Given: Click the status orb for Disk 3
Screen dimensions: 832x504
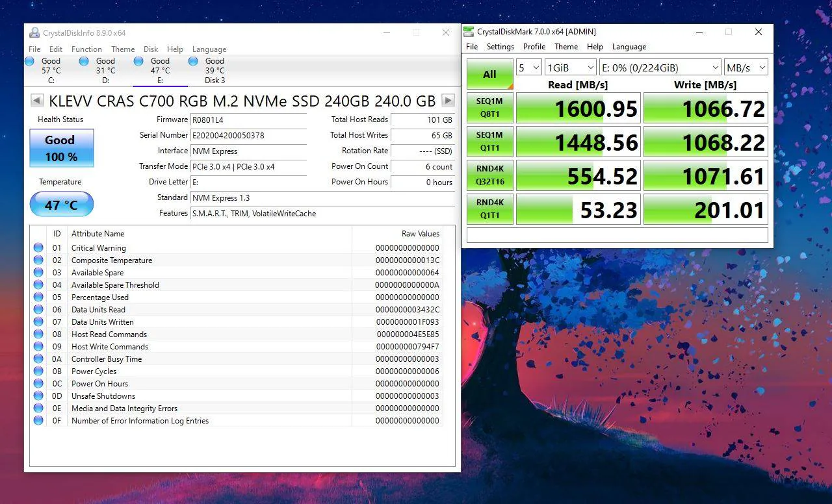Looking at the screenshot, I should [x=193, y=61].
